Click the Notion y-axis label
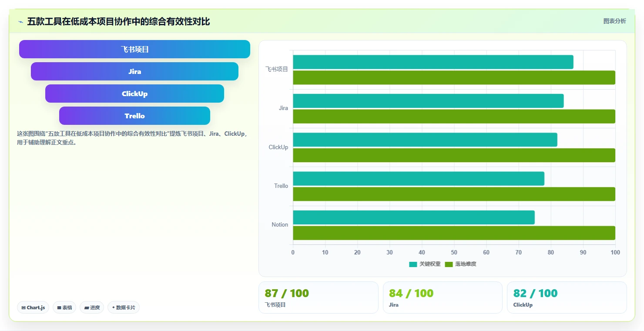 pyautogui.click(x=280, y=224)
